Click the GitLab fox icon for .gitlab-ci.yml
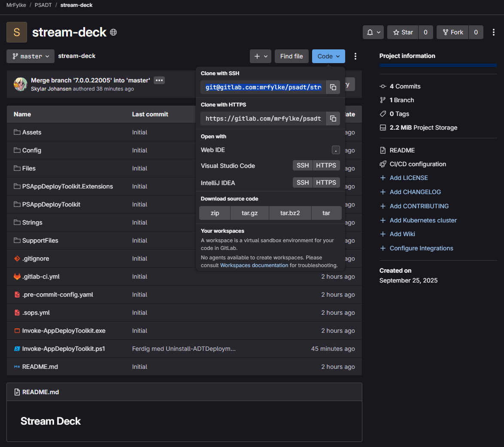The image size is (504, 447). pos(17,276)
